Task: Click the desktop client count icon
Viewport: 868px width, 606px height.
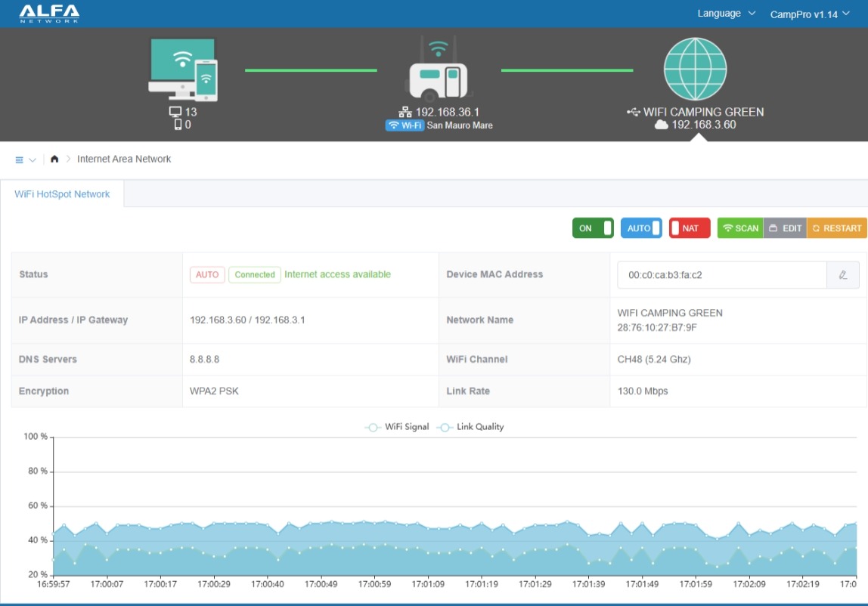Action: (x=175, y=112)
